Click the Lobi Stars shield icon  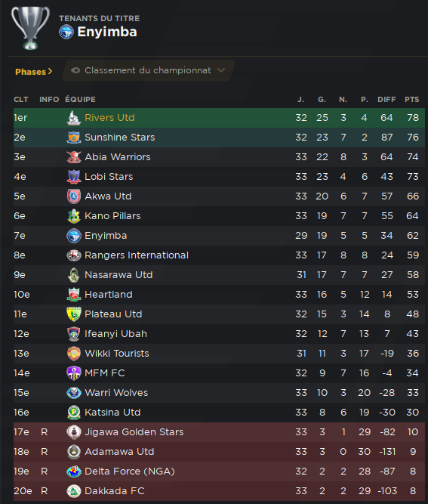coord(74,177)
